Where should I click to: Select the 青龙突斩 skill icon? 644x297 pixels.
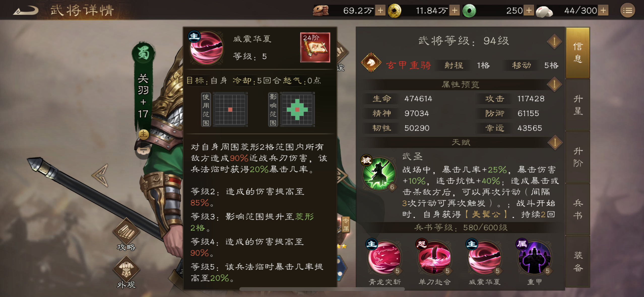(x=384, y=258)
